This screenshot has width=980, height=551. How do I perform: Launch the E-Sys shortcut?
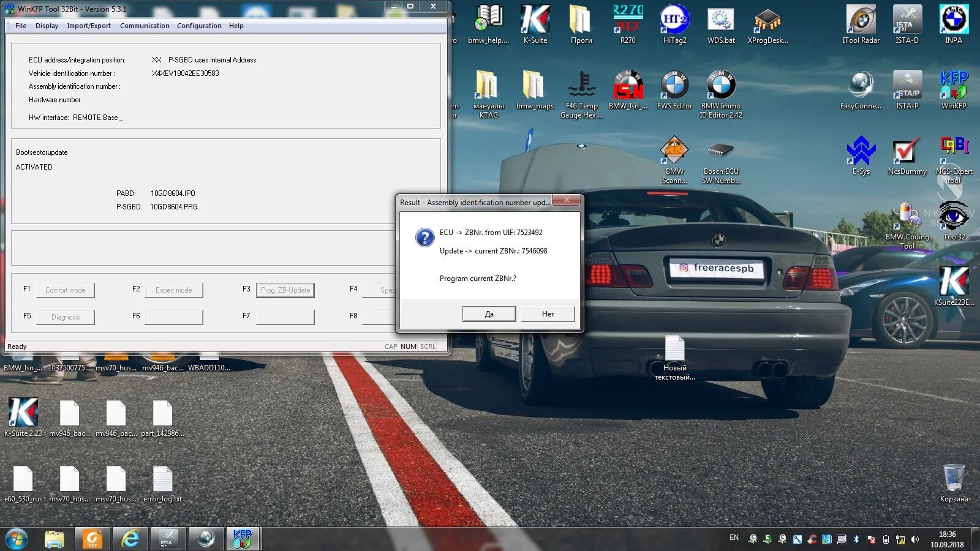(861, 156)
